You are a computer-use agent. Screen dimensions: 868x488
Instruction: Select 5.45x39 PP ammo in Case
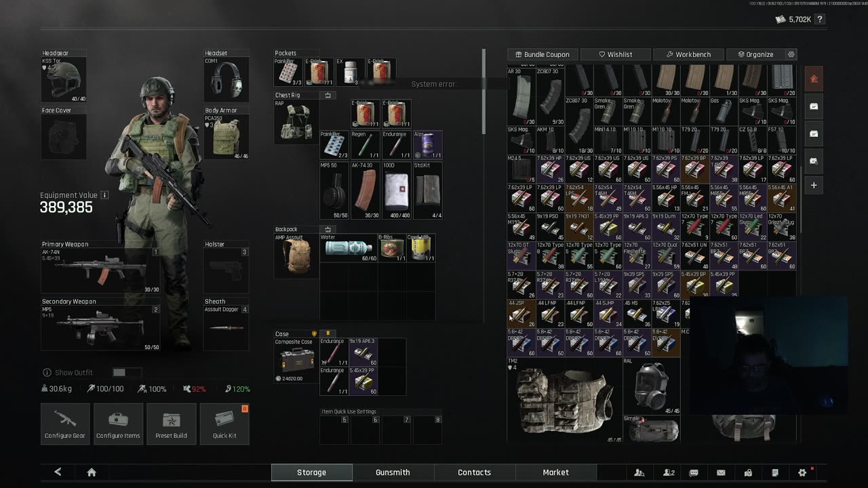coord(363,381)
